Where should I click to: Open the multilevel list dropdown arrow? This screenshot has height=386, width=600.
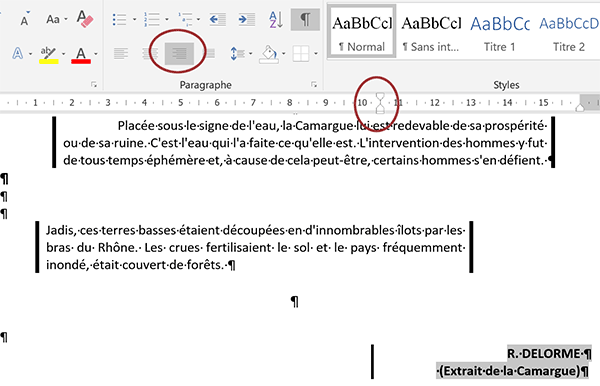click(x=198, y=19)
